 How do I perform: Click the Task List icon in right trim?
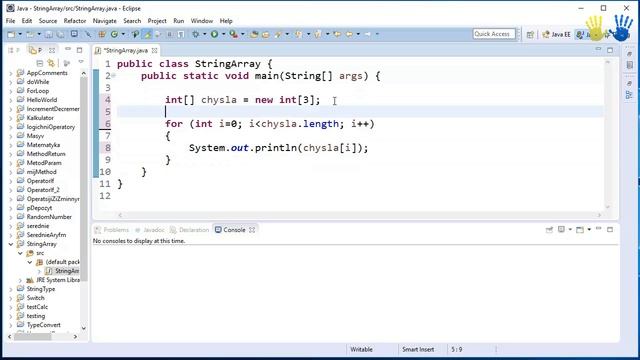point(629,65)
